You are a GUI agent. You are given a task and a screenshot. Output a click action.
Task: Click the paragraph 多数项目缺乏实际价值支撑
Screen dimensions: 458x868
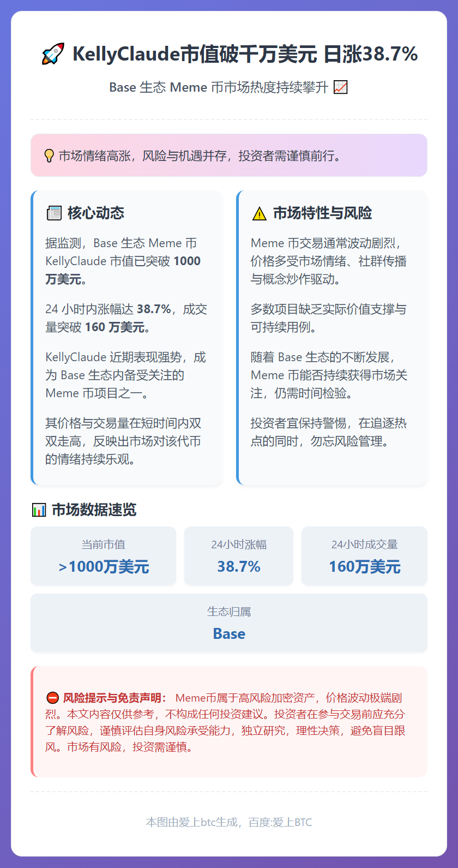[329, 318]
